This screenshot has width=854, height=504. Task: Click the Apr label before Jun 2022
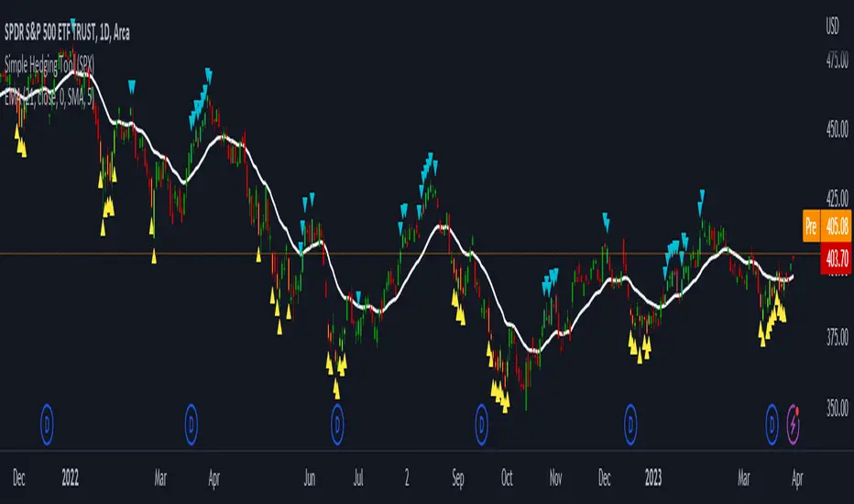point(213,478)
